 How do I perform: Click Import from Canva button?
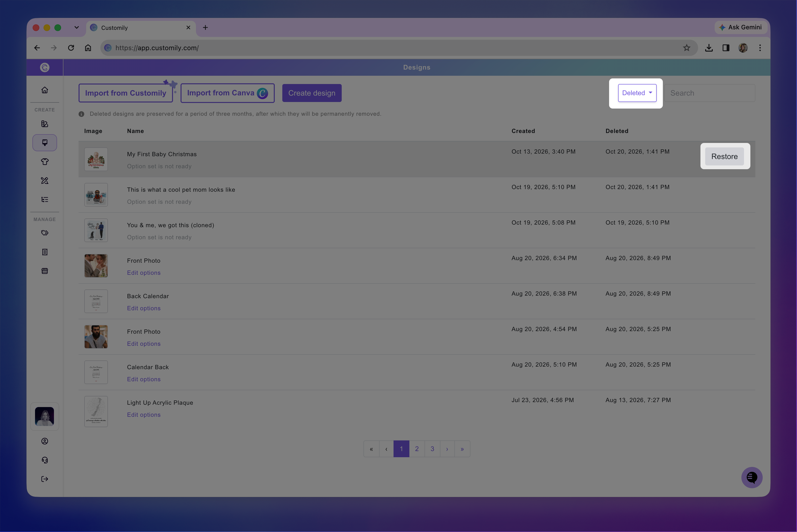click(x=227, y=93)
